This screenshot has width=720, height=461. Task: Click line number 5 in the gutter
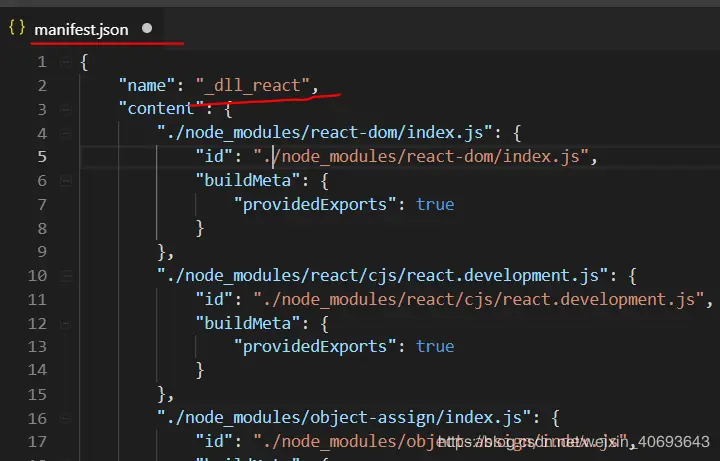[42, 157]
